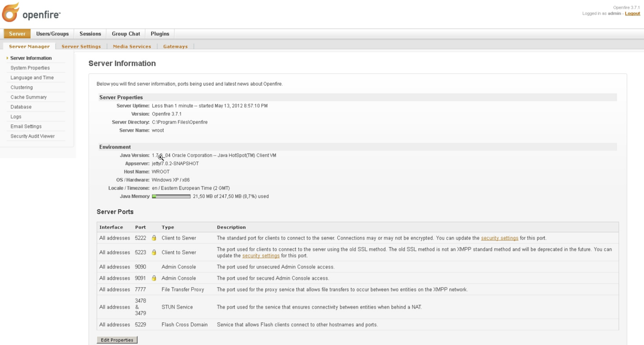Click the Type column header
This screenshot has height=345, width=644.
[x=168, y=227]
